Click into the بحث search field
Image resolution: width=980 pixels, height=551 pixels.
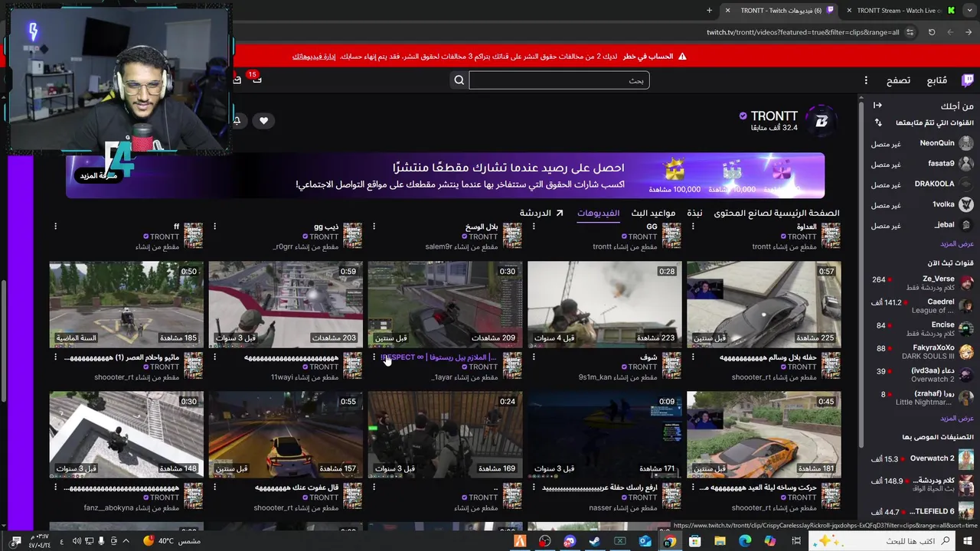tap(559, 80)
